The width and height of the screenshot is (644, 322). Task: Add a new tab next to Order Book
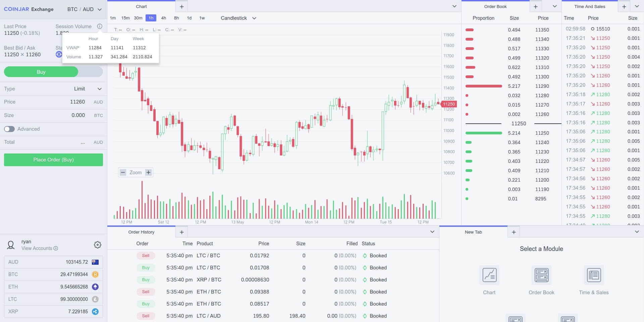pyautogui.click(x=536, y=7)
